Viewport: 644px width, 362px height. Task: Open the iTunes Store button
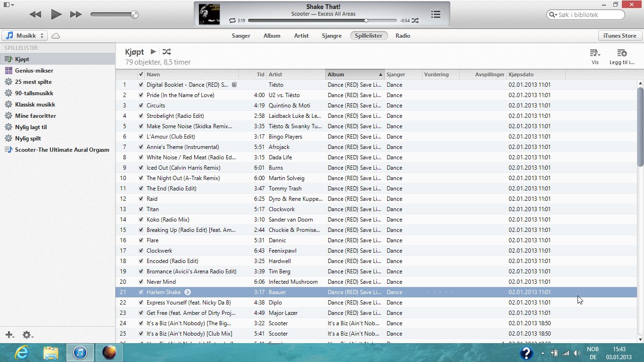[x=620, y=36]
